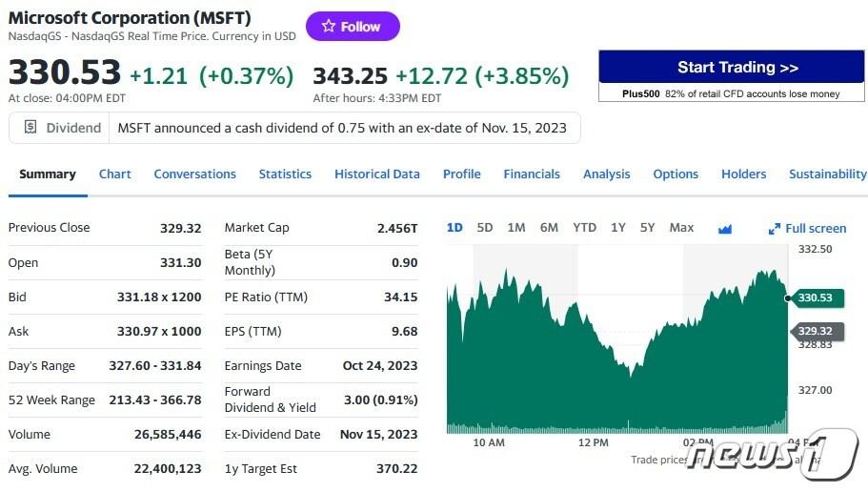Switch to the Financials tab
The height and width of the screenshot is (492, 868).
[532, 174]
